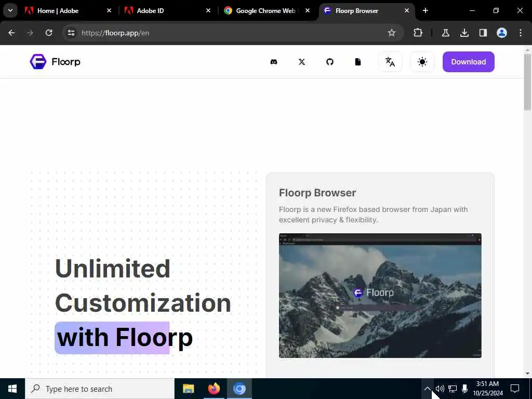Click the Firefox-based browser description text
This screenshot has width=532, height=399.
(373, 215)
